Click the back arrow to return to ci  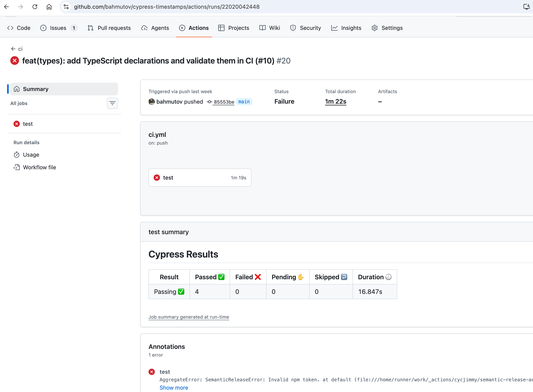(13, 49)
